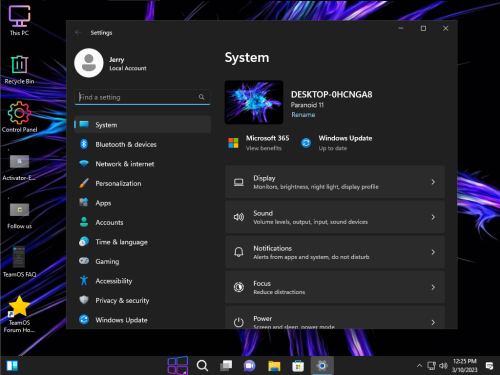This screenshot has width=500, height=375.
Task: Select the TeamOS FAQ desktop file
Action: (x=19, y=262)
